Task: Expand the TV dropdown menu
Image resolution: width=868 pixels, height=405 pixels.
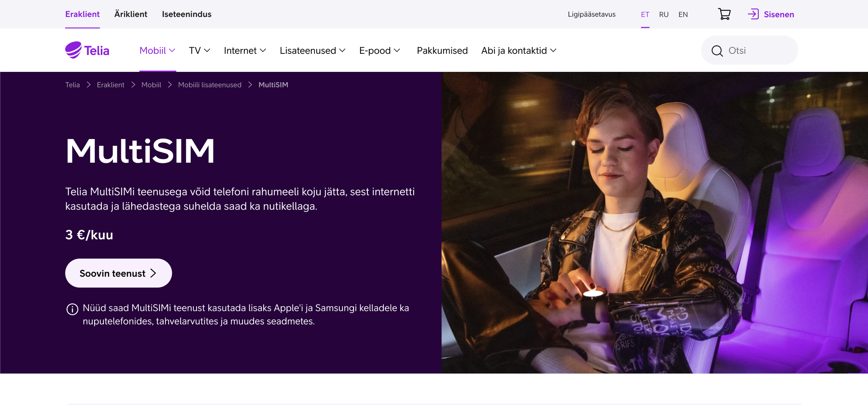Action: 200,51
